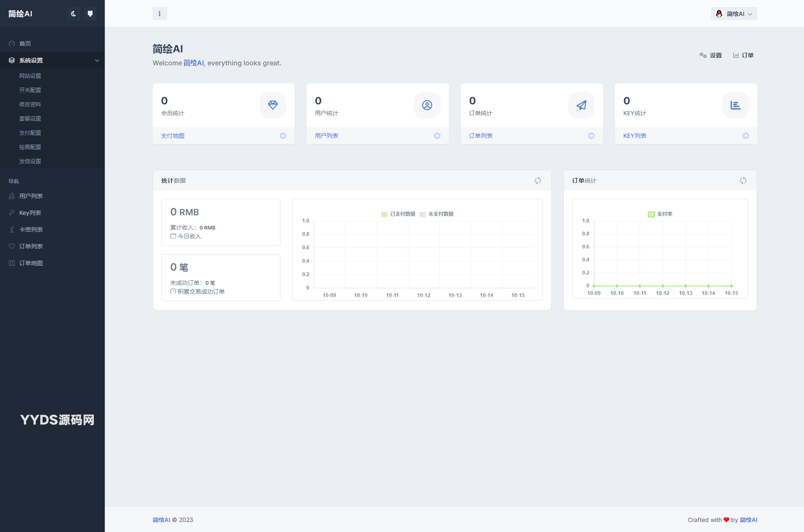Click the sidebar style icon beside the moon

[90, 14]
